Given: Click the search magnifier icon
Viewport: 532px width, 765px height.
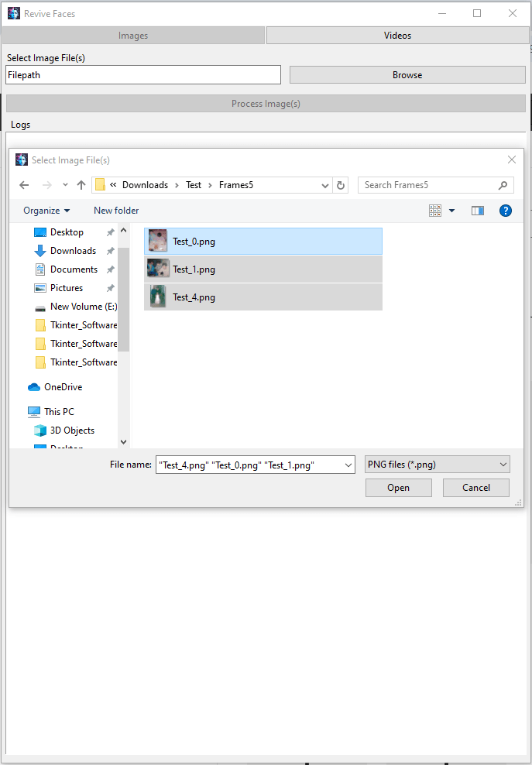Looking at the screenshot, I should [503, 185].
